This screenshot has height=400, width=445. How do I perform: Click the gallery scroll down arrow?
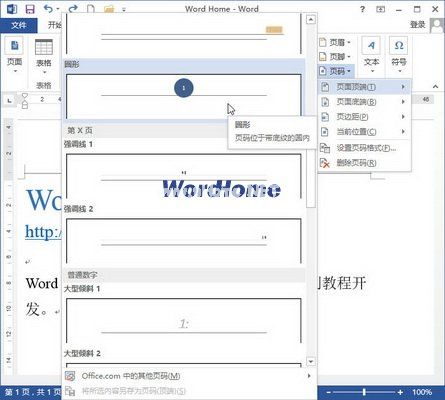coord(311,361)
